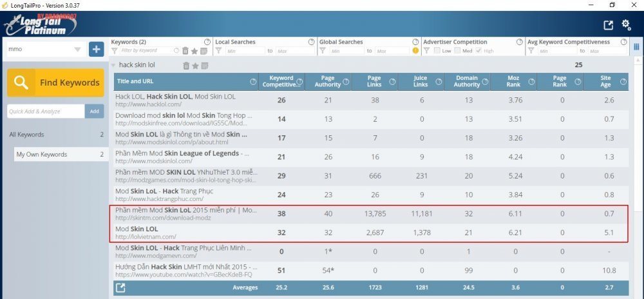The height and width of the screenshot is (299, 644).
Task: Sort by Page Rank column header
Action: 560,81
